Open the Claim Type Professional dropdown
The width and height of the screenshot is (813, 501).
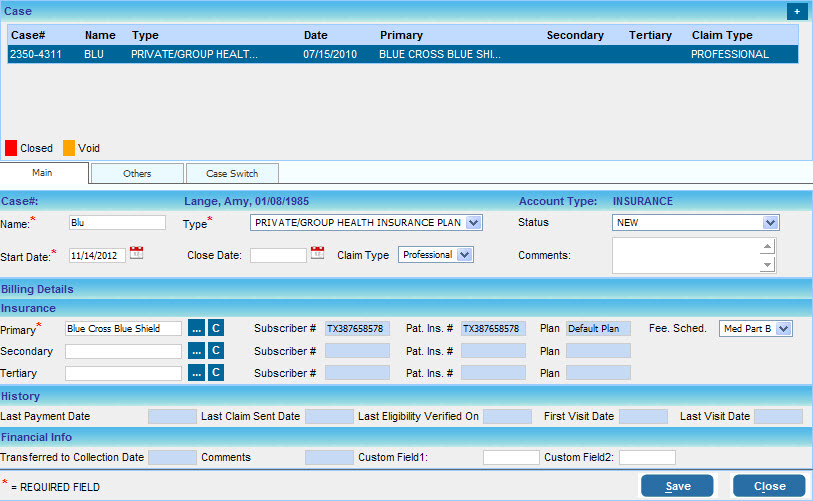[x=464, y=255]
